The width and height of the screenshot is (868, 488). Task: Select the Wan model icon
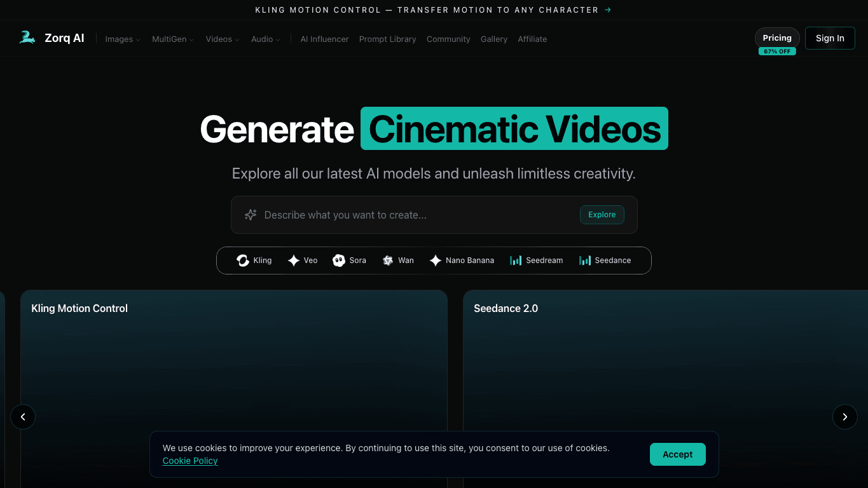388,261
